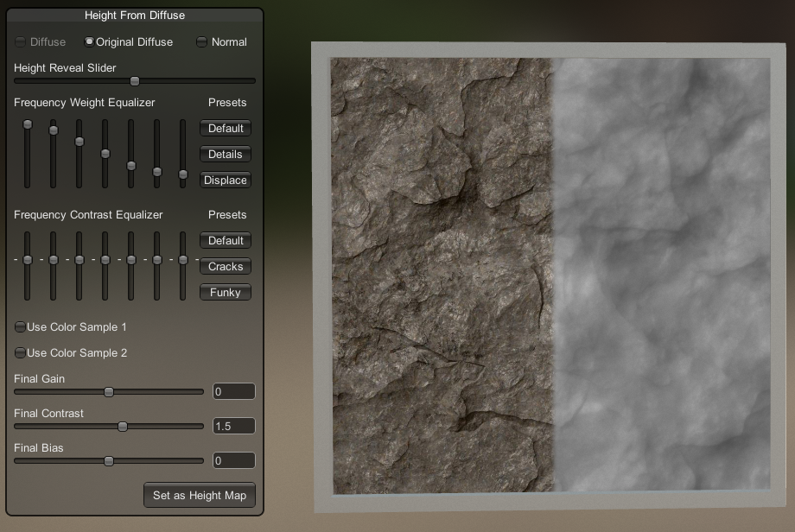Select the Normal view radio option
Screen dimensions: 795x532
pos(202,41)
